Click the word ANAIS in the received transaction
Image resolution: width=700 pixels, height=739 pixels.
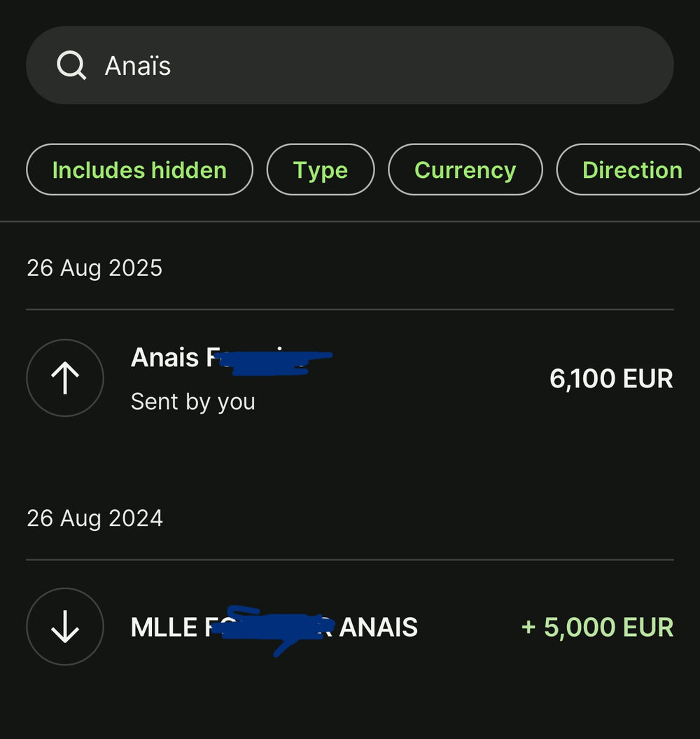tap(379, 627)
